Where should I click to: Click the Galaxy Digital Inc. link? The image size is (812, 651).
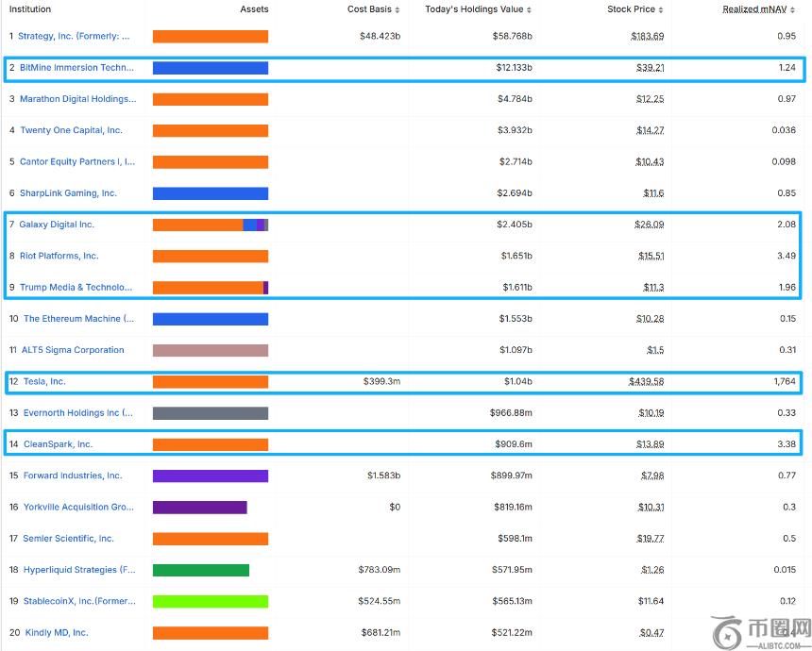pos(57,225)
